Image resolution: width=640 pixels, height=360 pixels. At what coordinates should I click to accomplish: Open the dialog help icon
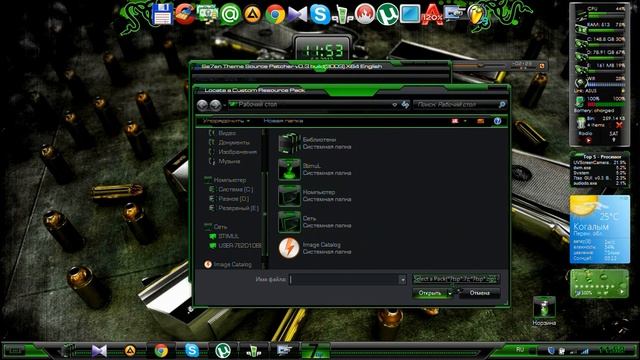(x=497, y=121)
